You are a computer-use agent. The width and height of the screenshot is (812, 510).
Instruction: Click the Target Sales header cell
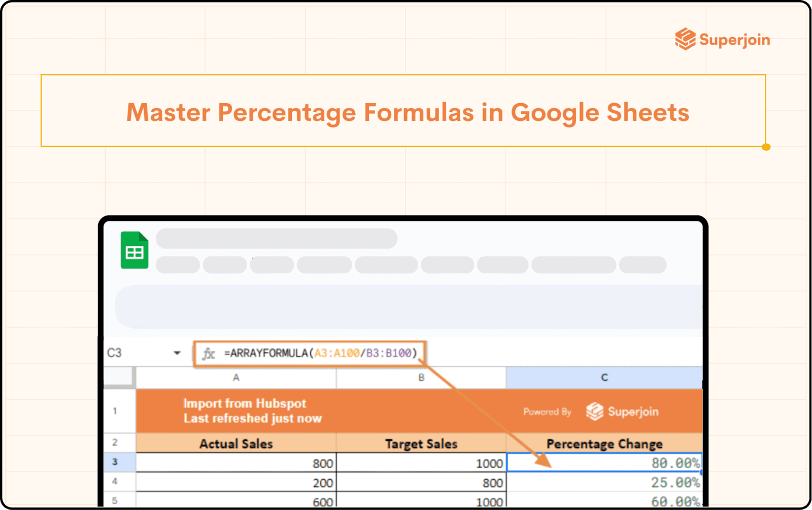[421, 443]
